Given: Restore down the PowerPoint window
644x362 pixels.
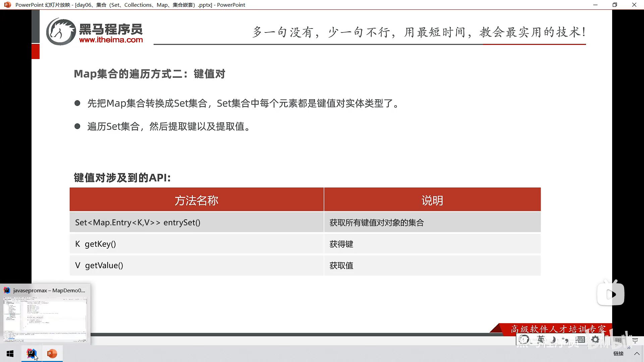Looking at the screenshot, I should pyautogui.click(x=614, y=5).
